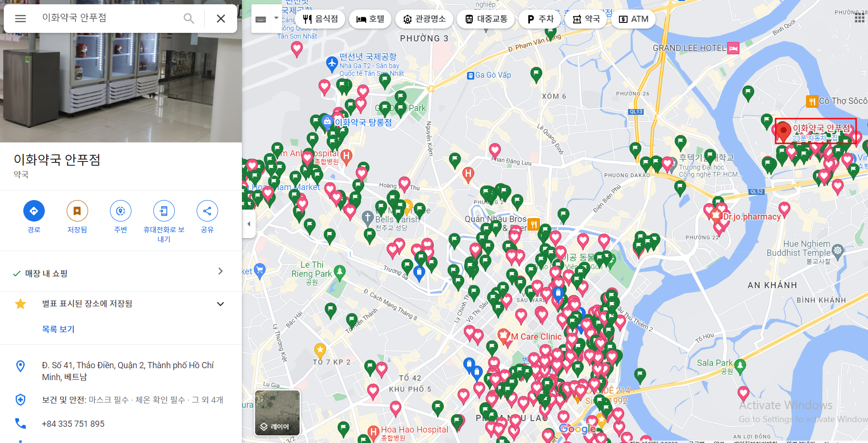Viewport: 868px width, 443px height.
Task: Open the input tools dropdown arrow
Action: click(x=276, y=19)
